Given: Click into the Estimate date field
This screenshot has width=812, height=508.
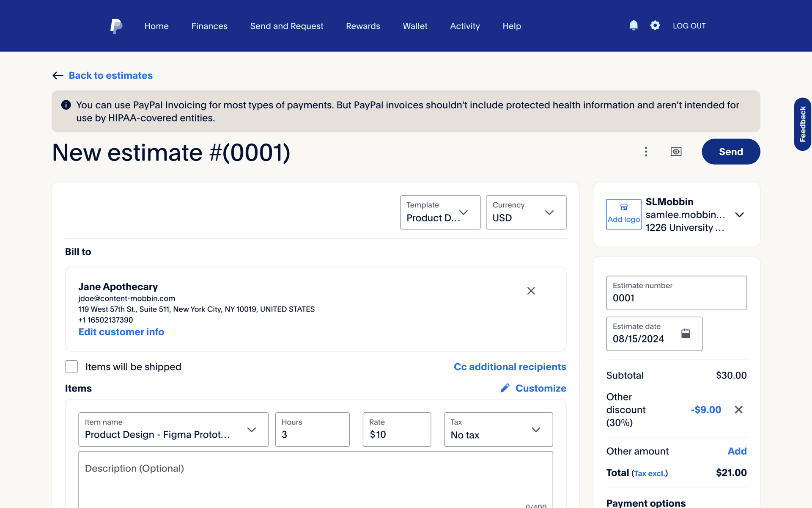Looking at the screenshot, I should tap(654, 334).
